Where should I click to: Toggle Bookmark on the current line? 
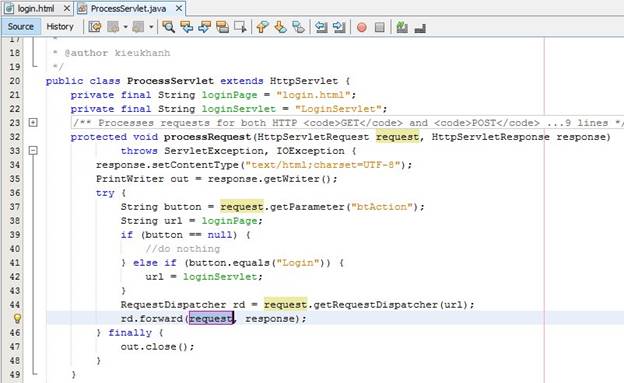click(x=298, y=27)
